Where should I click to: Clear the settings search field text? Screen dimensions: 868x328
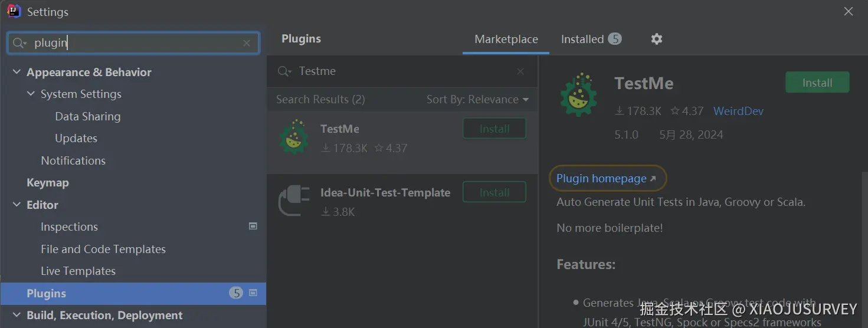click(247, 43)
